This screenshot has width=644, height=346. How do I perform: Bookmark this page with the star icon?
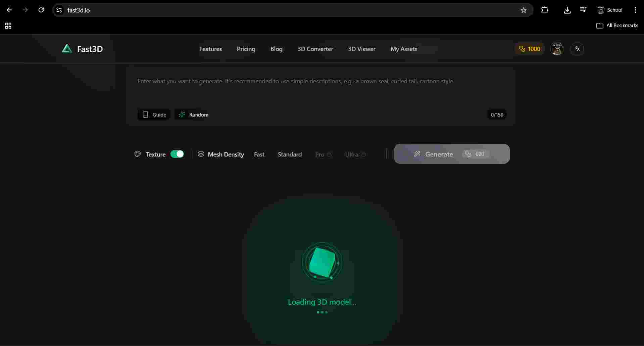coord(524,10)
